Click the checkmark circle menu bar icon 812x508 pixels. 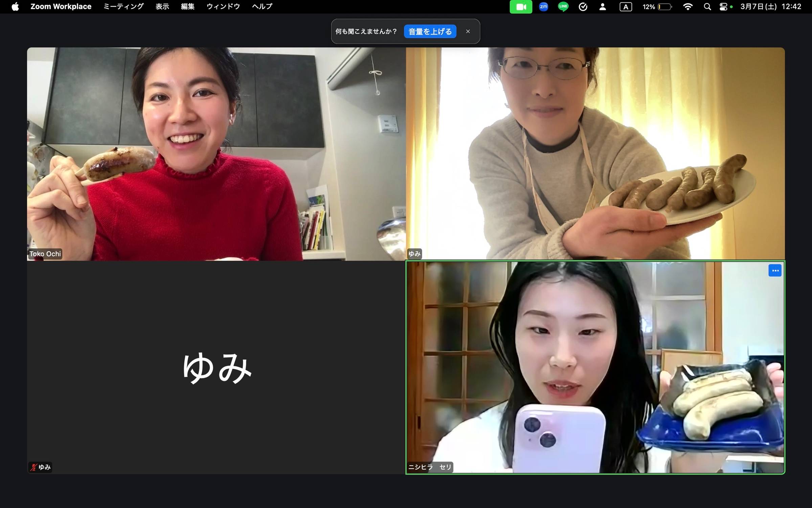583,7
